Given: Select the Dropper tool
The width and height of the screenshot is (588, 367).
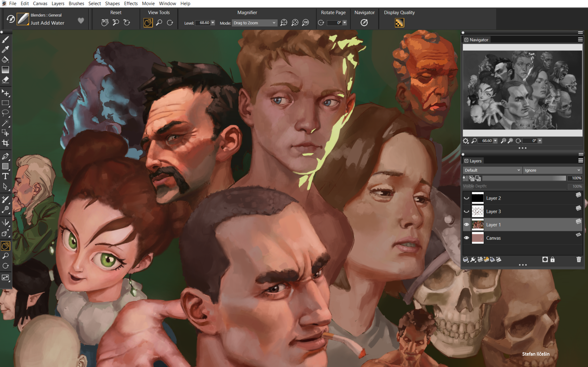Looking at the screenshot, I should (x=5, y=49).
